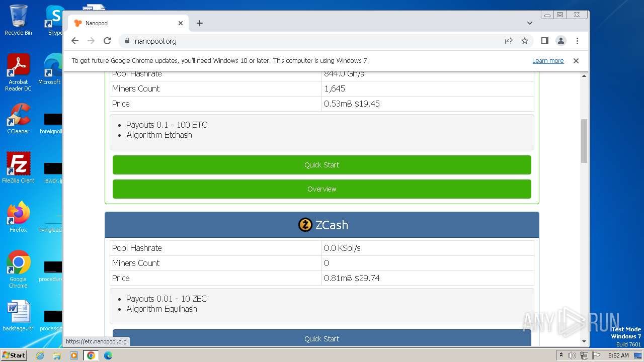Open a new tab with plus button
644x362 pixels.
point(200,23)
